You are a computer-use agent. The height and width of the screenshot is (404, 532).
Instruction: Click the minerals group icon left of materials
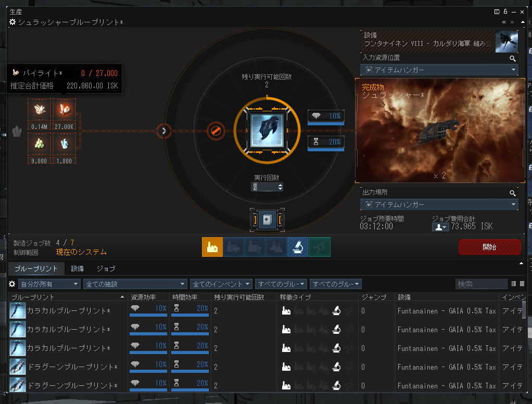[x=17, y=131]
